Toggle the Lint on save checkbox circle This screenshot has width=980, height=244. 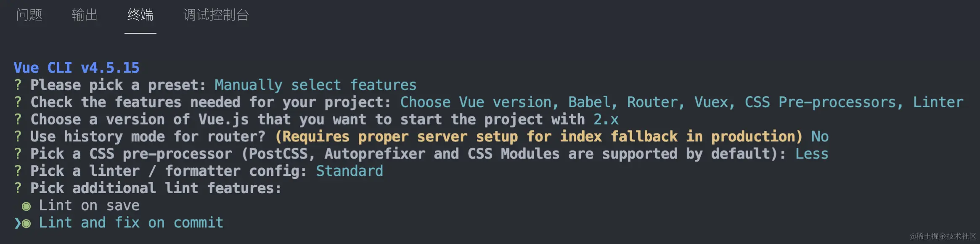pos(26,206)
